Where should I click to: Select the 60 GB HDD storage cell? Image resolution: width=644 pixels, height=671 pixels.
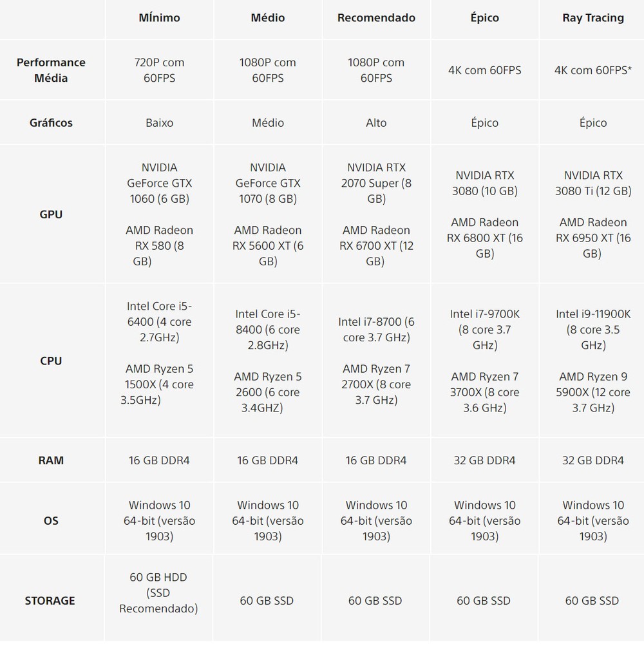coord(158,592)
